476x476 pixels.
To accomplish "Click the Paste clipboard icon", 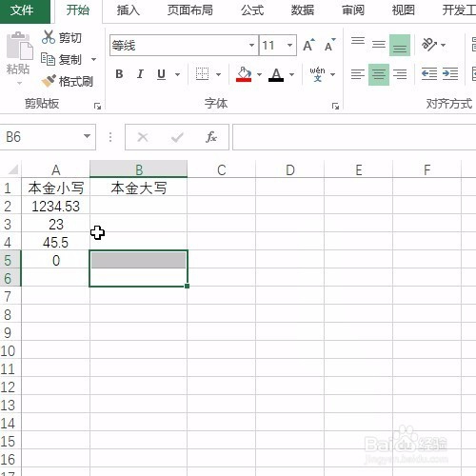I will pyautogui.click(x=19, y=46).
